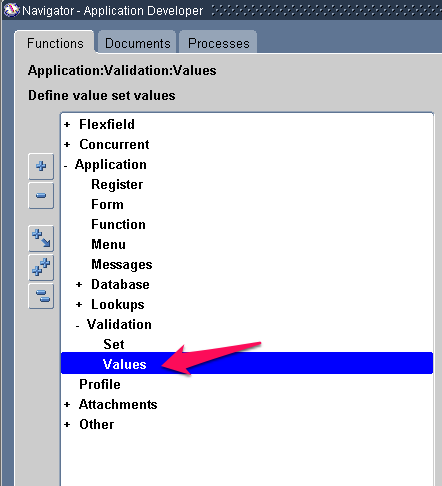Viewport: 442px width, 486px height.
Task: Select the Messages entry
Action: (122, 265)
